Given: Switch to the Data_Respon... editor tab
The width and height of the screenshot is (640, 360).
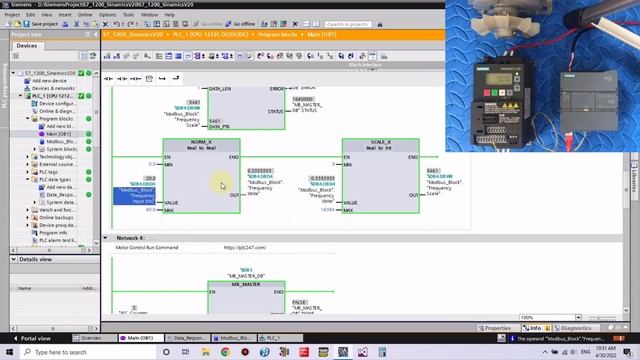Looking at the screenshot, I should (189, 338).
